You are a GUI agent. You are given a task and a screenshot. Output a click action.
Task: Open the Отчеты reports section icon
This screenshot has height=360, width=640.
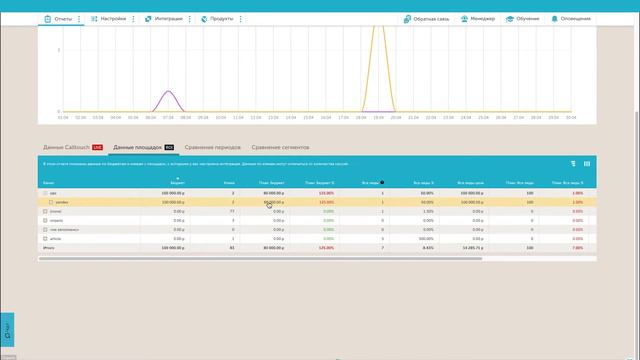(48, 19)
